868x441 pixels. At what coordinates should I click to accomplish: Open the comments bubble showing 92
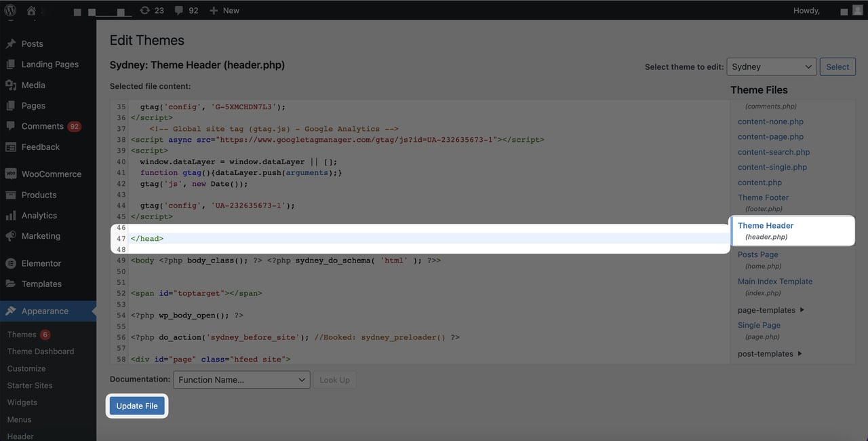(186, 10)
